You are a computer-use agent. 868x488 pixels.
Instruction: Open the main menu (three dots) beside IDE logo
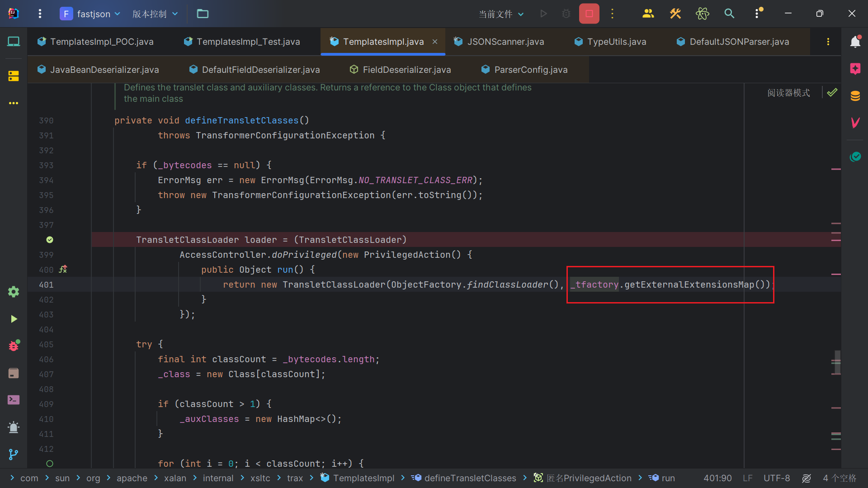tap(40, 14)
